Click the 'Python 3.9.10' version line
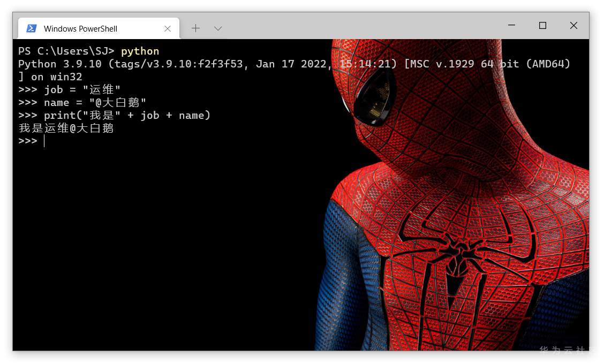The image size is (604, 364). click(x=295, y=64)
